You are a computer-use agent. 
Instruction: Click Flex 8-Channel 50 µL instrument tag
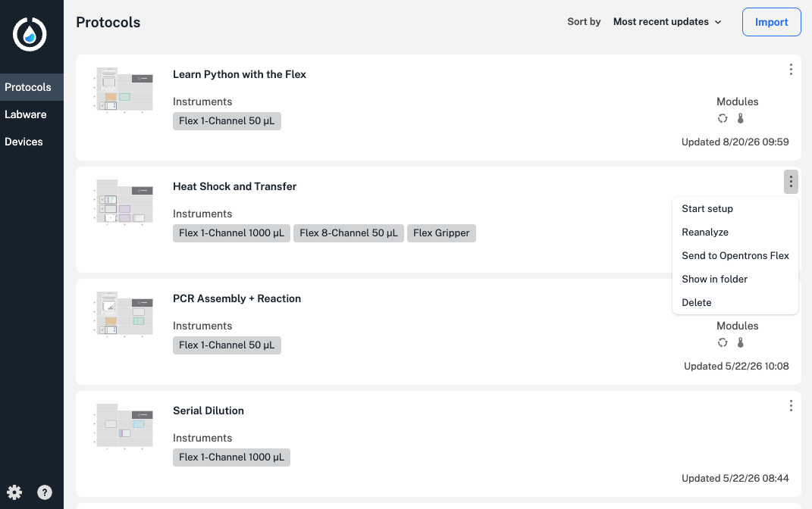[x=349, y=233]
